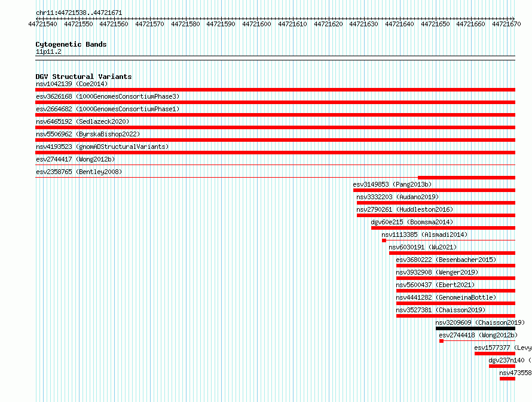Click red bar under nsv3527381 (Chaisson2019)
The width and height of the screenshot is (532, 402).
click(455, 316)
